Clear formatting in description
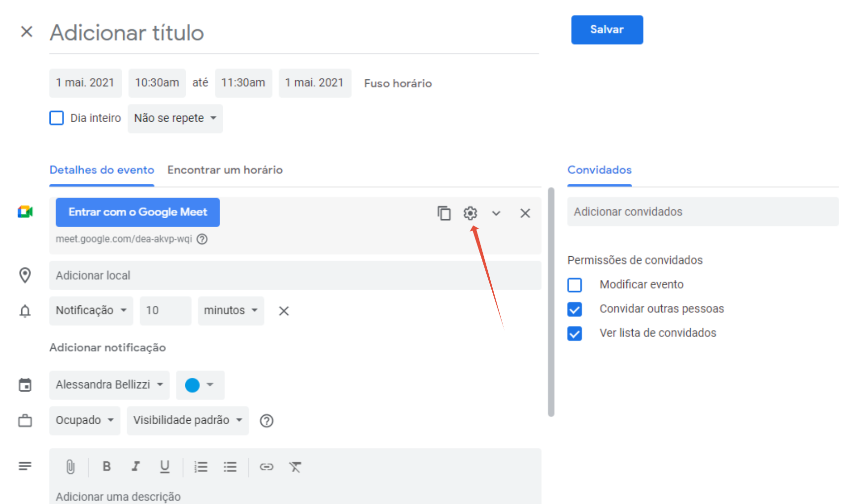847x504 pixels. click(x=295, y=467)
